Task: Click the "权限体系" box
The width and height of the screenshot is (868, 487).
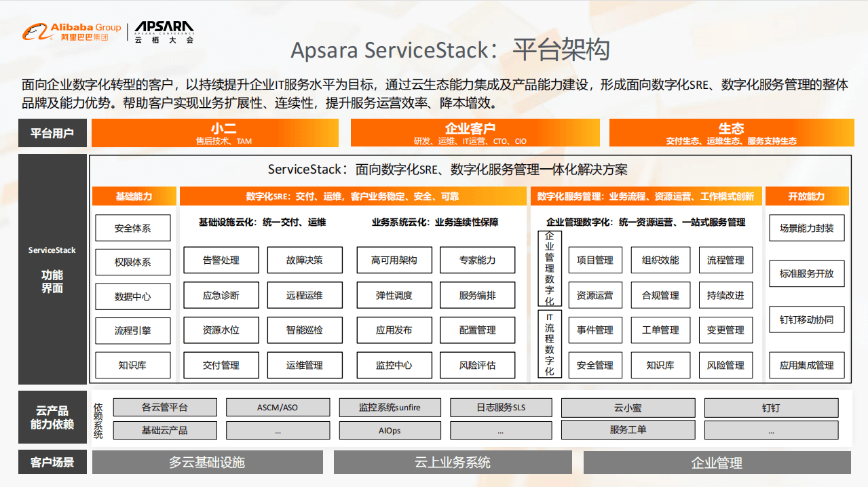Action: [133, 262]
